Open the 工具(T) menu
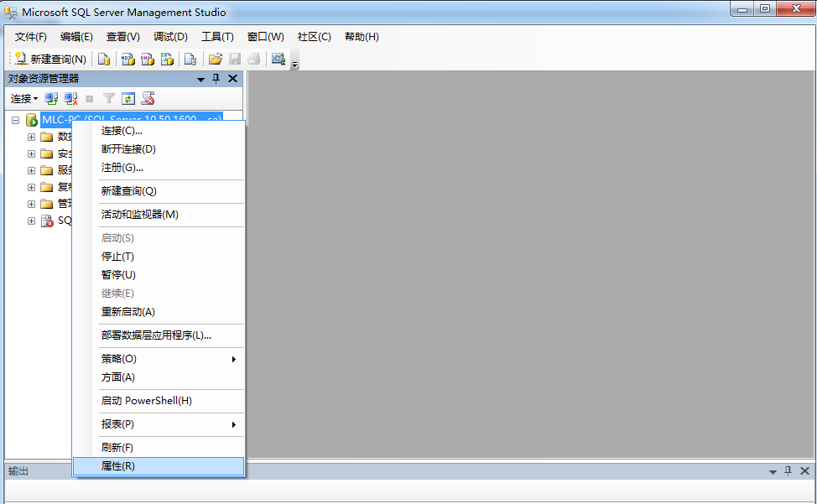The height and width of the screenshot is (504, 817). (217, 37)
